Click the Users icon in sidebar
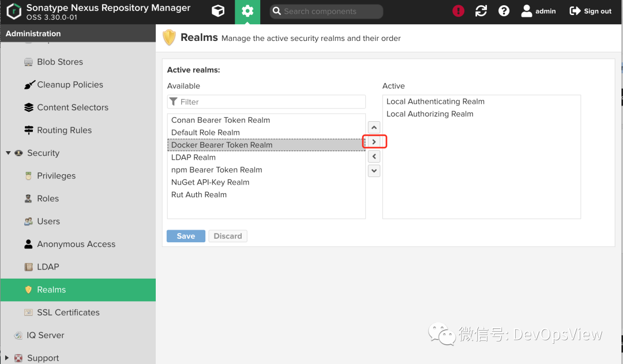Viewport: 623px width, 364px height. [29, 222]
